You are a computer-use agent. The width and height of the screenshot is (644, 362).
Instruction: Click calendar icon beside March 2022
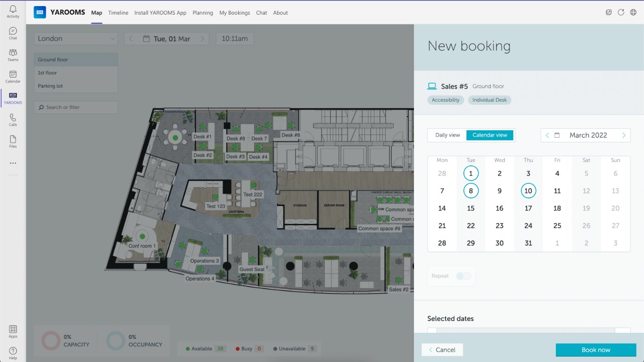pos(557,135)
